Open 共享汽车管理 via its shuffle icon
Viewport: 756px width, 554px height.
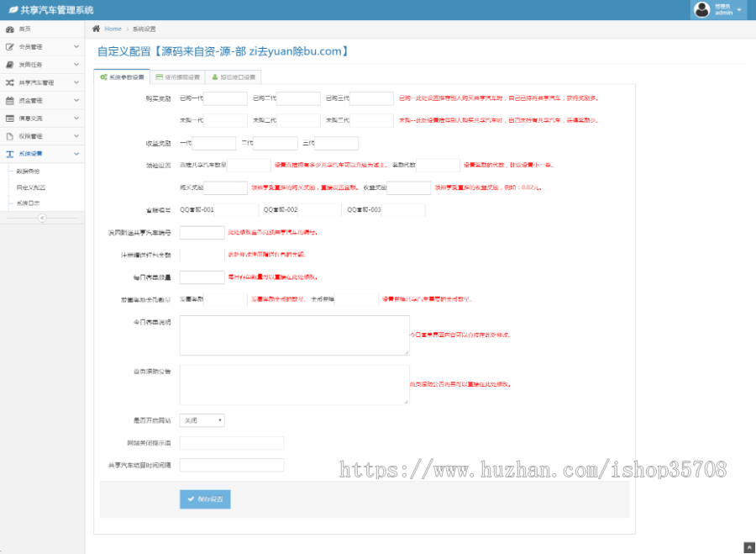[9, 81]
